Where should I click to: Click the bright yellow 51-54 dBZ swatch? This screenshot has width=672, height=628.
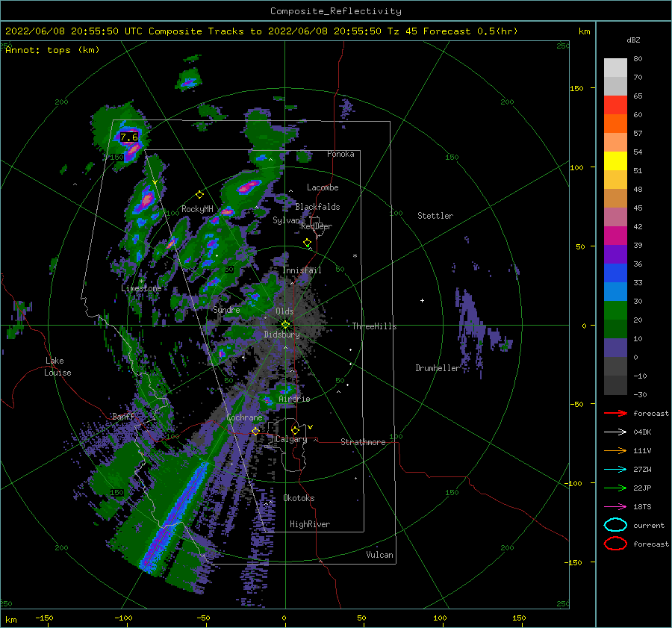point(615,161)
